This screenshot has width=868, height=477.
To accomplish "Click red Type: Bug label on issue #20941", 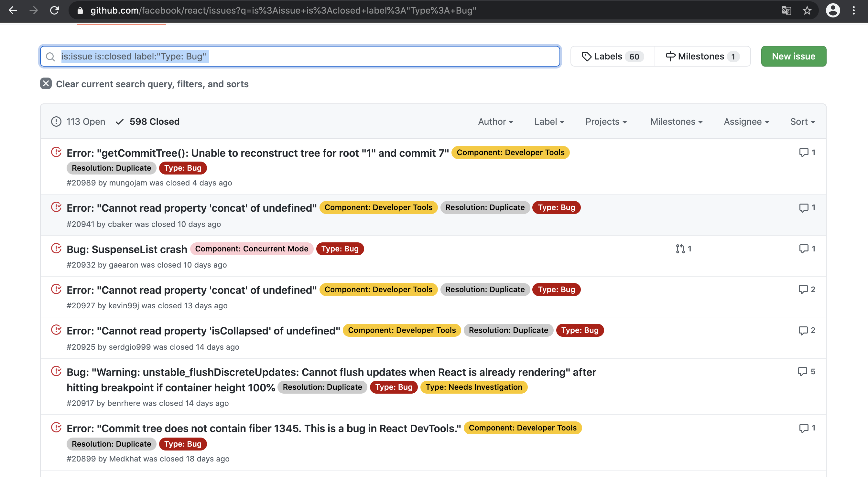I will (556, 207).
